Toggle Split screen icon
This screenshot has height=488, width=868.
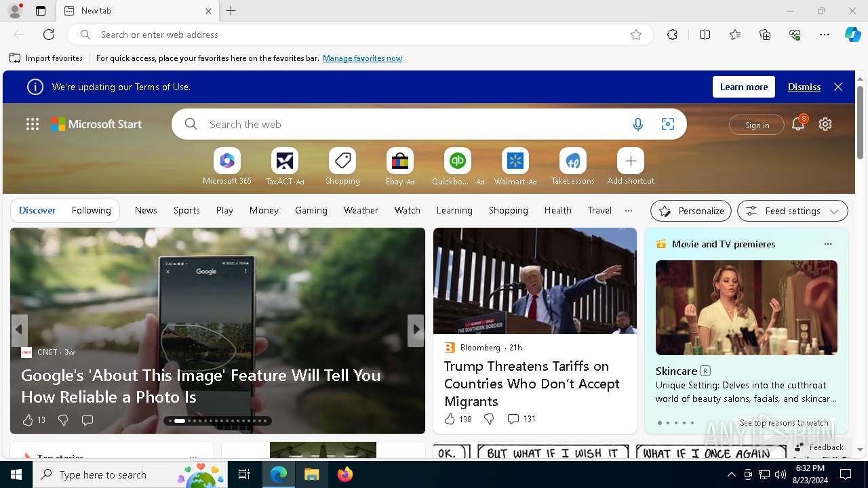tap(705, 35)
